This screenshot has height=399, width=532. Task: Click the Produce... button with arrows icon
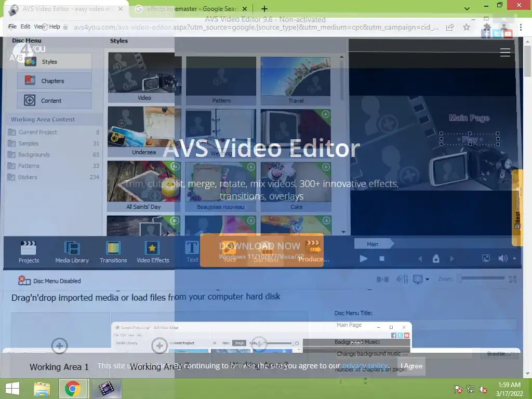coord(314,251)
